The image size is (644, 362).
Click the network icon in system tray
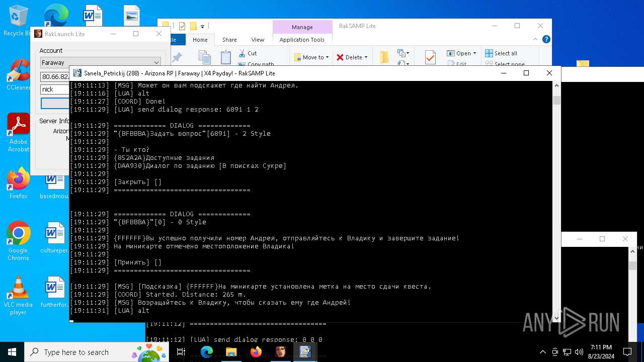(x=567, y=352)
